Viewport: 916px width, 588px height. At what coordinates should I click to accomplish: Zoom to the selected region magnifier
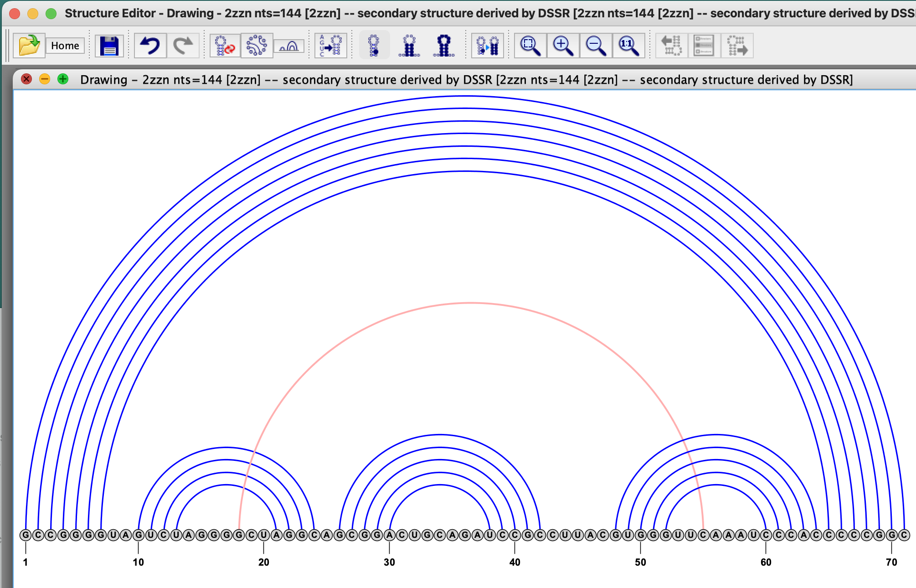tap(530, 46)
